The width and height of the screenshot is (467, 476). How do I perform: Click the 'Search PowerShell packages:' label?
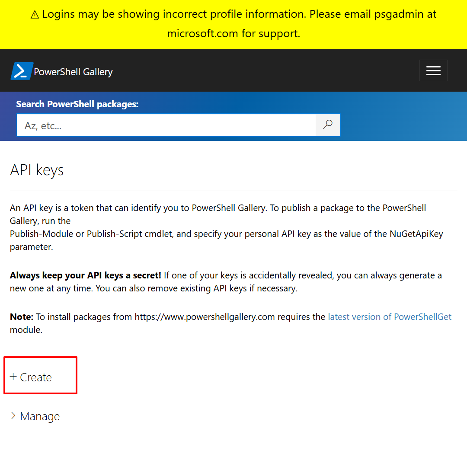pos(77,104)
